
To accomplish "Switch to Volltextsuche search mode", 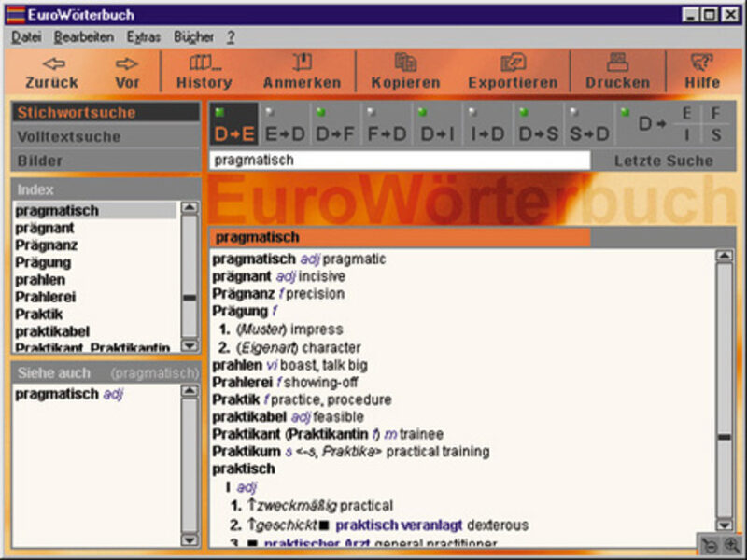I will 106,136.
